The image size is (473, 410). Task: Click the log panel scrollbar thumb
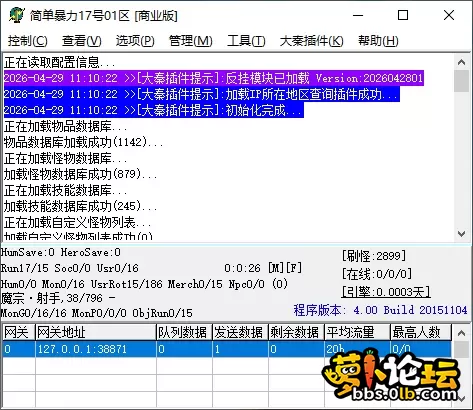pyautogui.click(x=462, y=81)
